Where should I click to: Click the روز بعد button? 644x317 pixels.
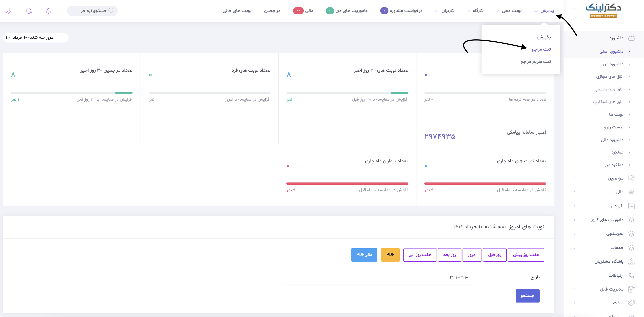[449, 255]
